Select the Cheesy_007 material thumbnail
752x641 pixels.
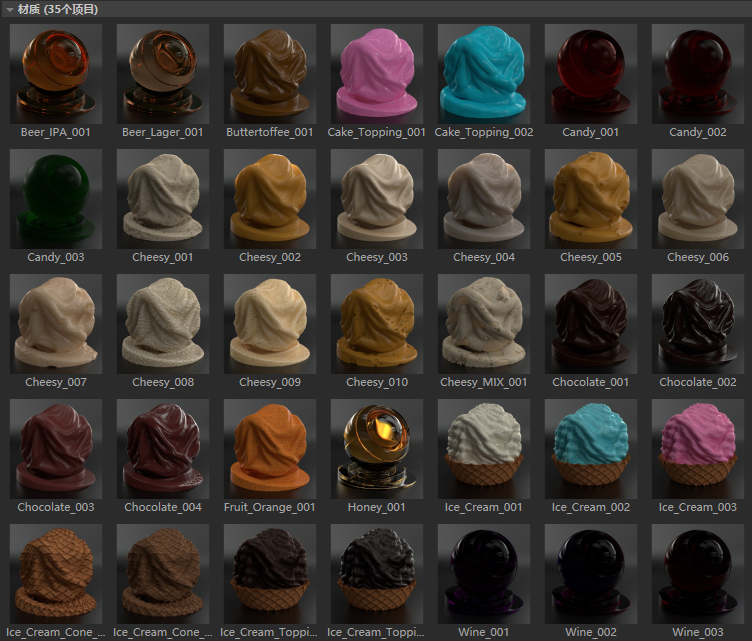tap(56, 324)
